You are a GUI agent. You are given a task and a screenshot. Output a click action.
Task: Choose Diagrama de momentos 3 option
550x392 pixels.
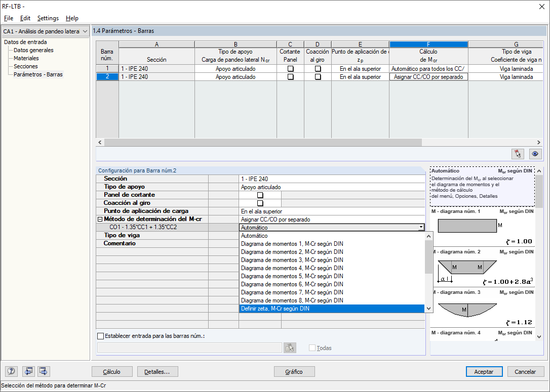click(x=332, y=260)
